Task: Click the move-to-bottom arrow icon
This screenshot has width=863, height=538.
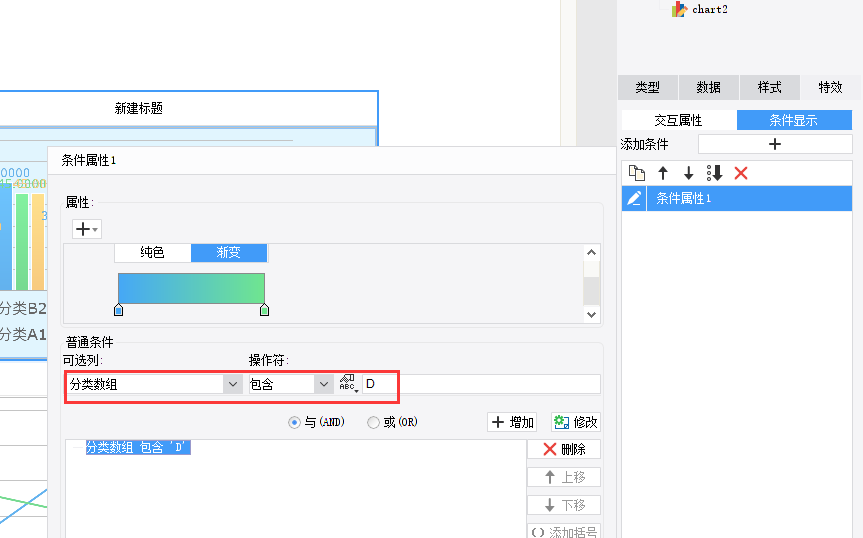Action: [x=714, y=173]
